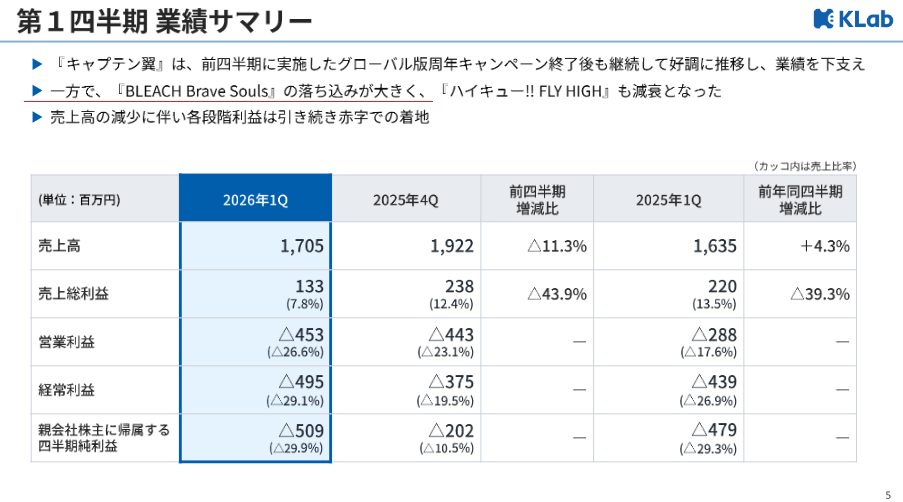Viewport: 903px width, 502px height.
Task: Select the 経常利益 row label
Action: tap(66, 390)
